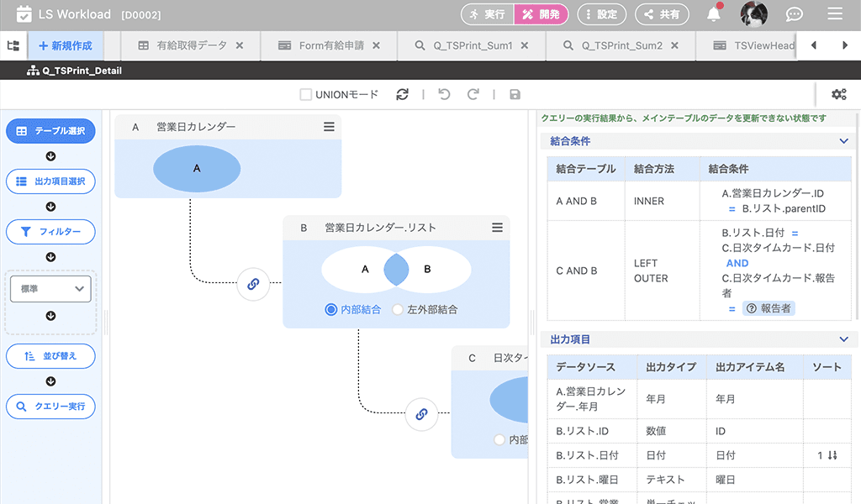Click the redo arrow in the toolbar
The height and width of the screenshot is (504, 861).
[x=473, y=95]
